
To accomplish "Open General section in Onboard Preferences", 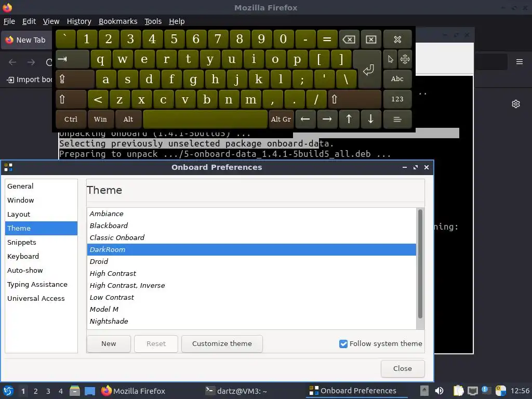I will pos(41,187).
